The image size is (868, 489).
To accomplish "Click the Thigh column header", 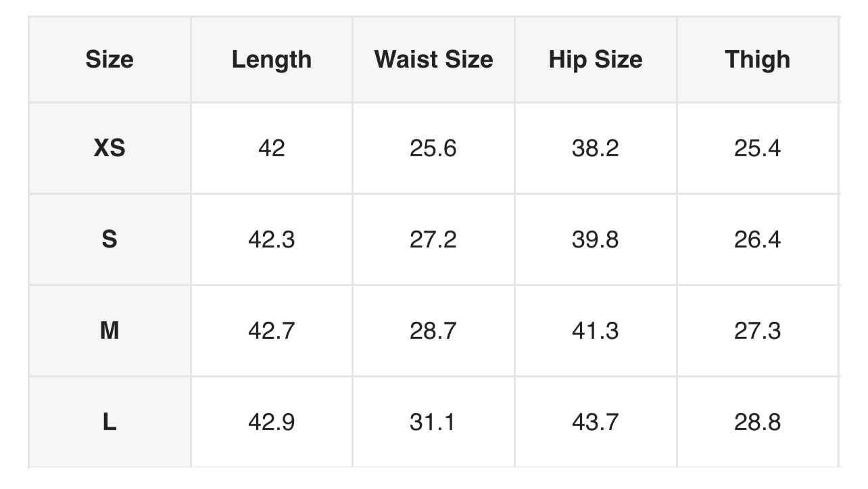I will click(x=757, y=60).
